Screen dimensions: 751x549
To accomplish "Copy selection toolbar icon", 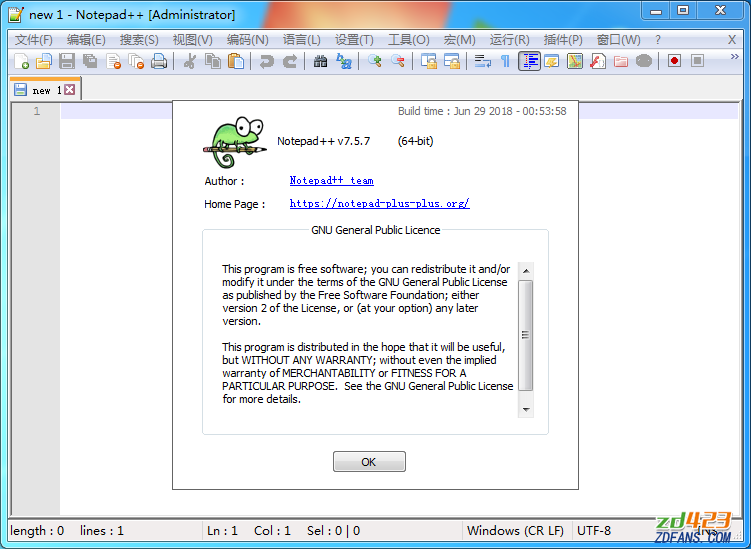I will pos(213,61).
